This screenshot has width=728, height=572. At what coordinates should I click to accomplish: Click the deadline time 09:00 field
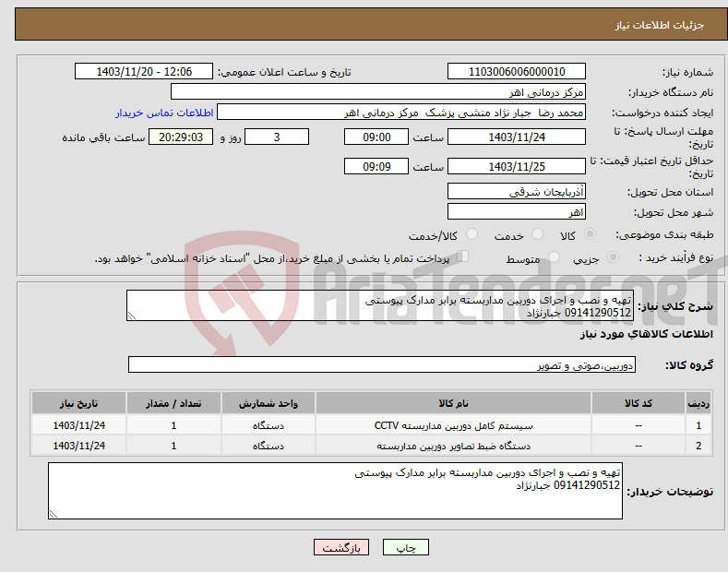(376, 137)
